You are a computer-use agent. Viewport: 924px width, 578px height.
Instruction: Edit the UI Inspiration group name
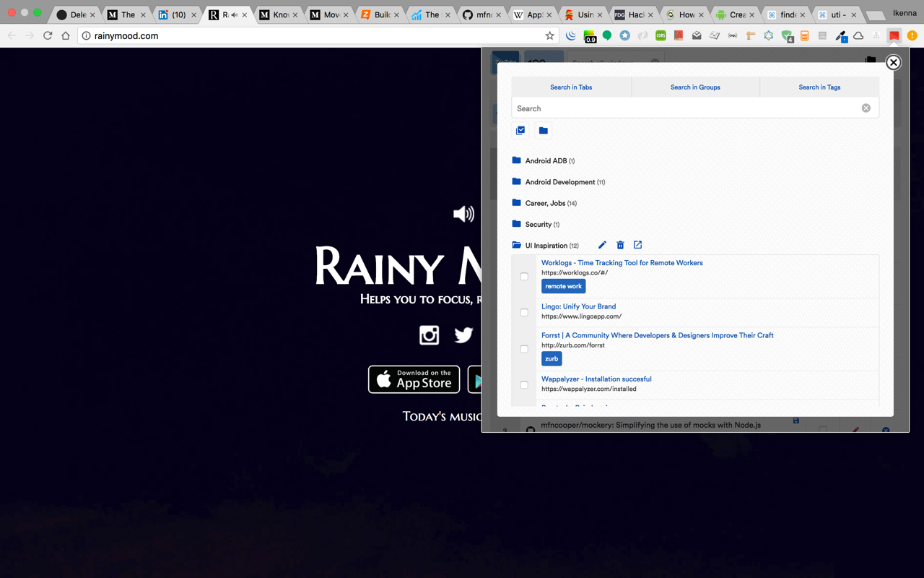point(602,245)
